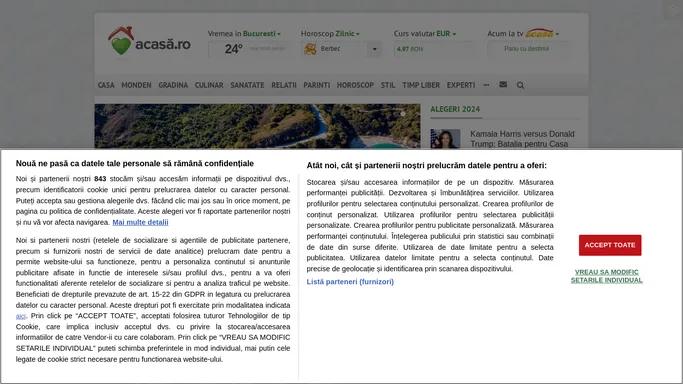Open the STIL menu item
Screen dimensions: 683x384
pyautogui.click(x=388, y=85)
